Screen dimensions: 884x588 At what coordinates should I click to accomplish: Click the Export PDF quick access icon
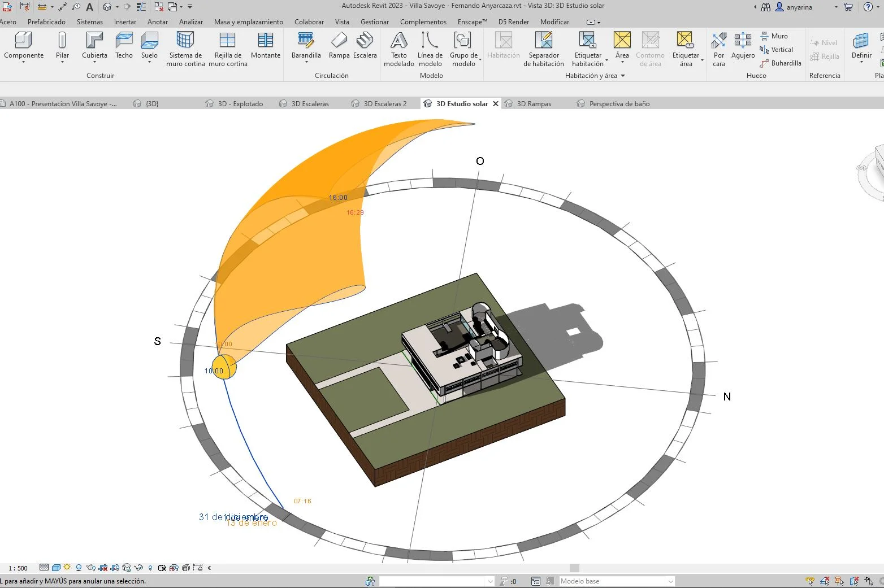[7, 7]
